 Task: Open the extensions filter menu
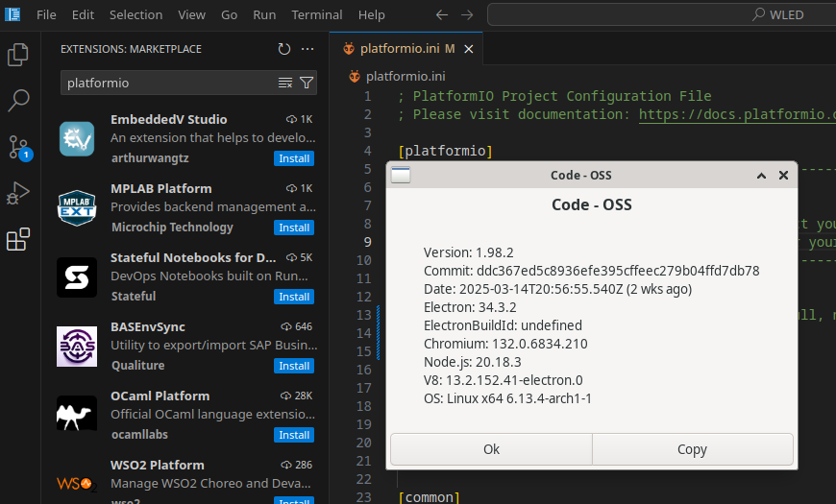tap(307, 83)
